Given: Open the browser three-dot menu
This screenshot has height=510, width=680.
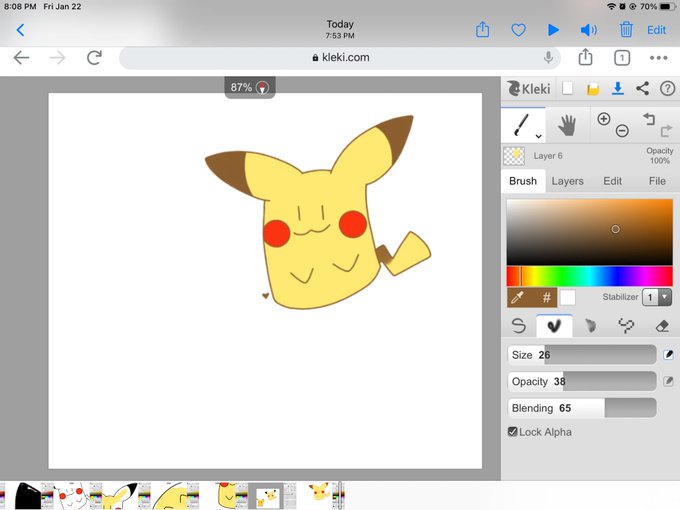Looking at the screenshot, I should click(x=658, y=58).
